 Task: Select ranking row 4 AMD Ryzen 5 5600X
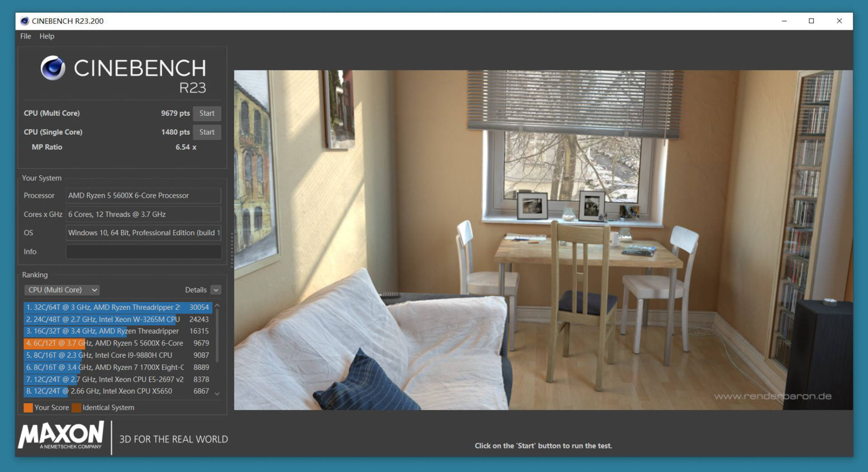[118, 343]
